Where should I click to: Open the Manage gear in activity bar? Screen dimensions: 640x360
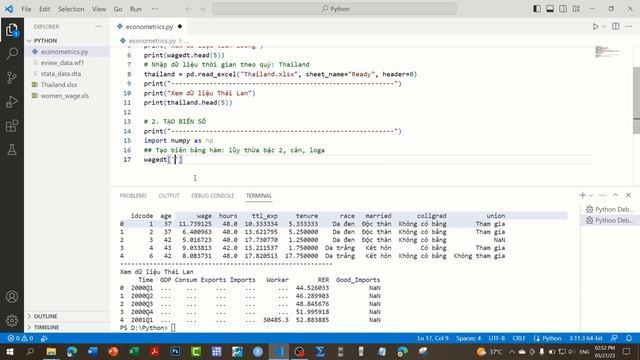[x=12, y=320]
